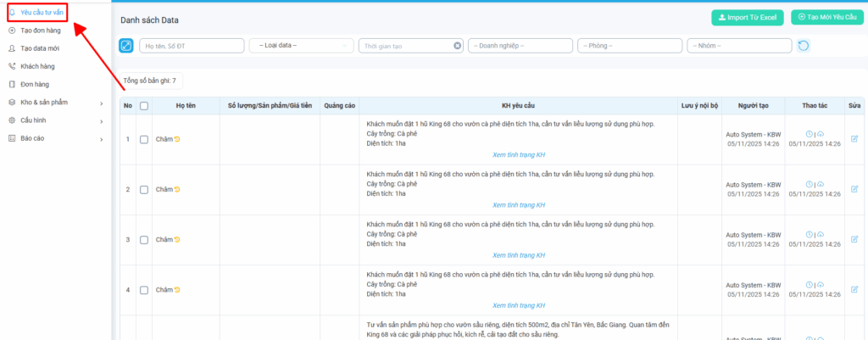This screenshot has height=340, width=868.
Task: Check the checkbox for row 1
Action: 144,140
